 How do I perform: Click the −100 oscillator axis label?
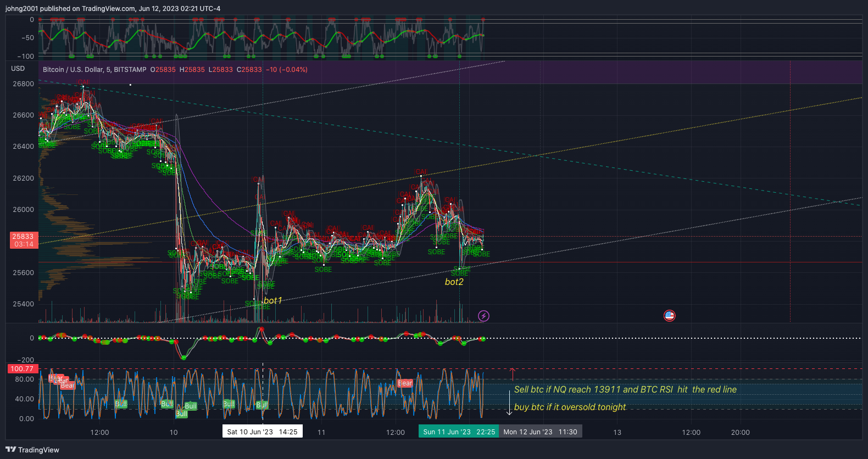pos(25,57)
